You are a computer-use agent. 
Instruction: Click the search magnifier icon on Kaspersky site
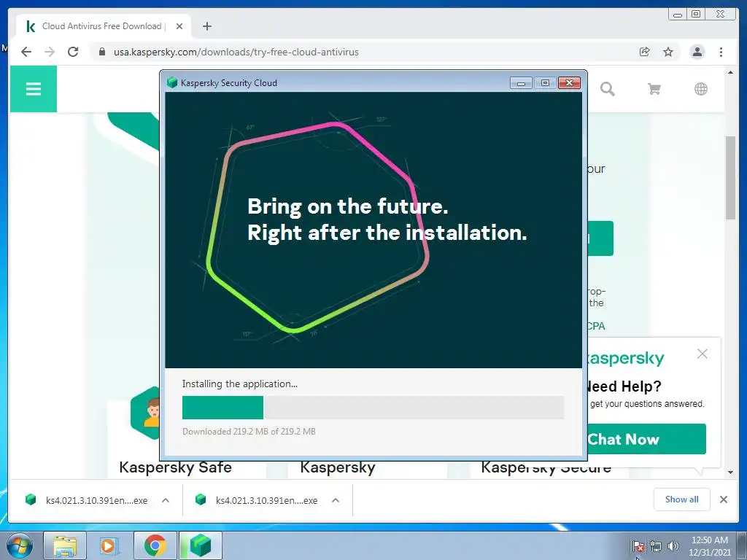(607, 89)
